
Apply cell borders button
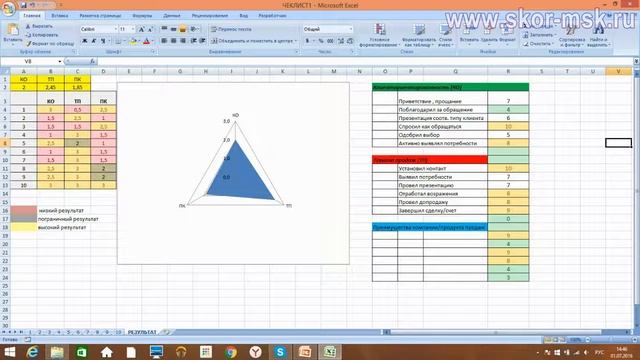[x=118, y=41]
